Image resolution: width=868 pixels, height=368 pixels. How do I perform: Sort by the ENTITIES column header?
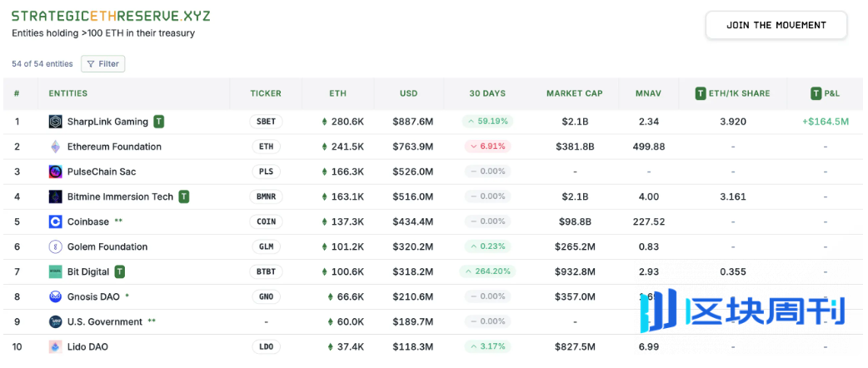68,93
